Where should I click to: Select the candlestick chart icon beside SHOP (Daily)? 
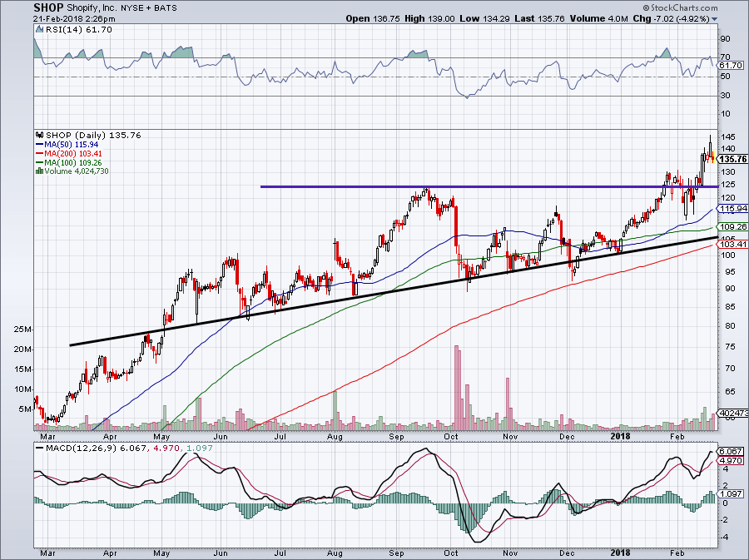(x=40, y=135)
